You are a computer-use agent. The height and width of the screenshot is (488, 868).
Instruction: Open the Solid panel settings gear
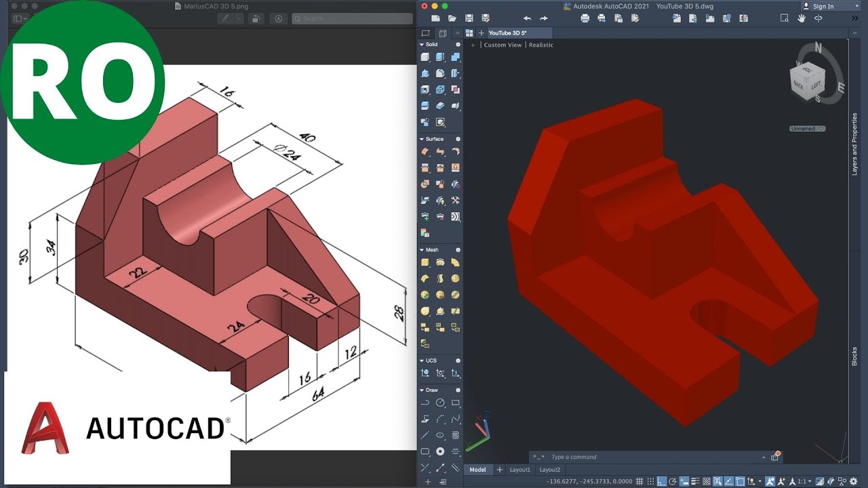(458, 45)
